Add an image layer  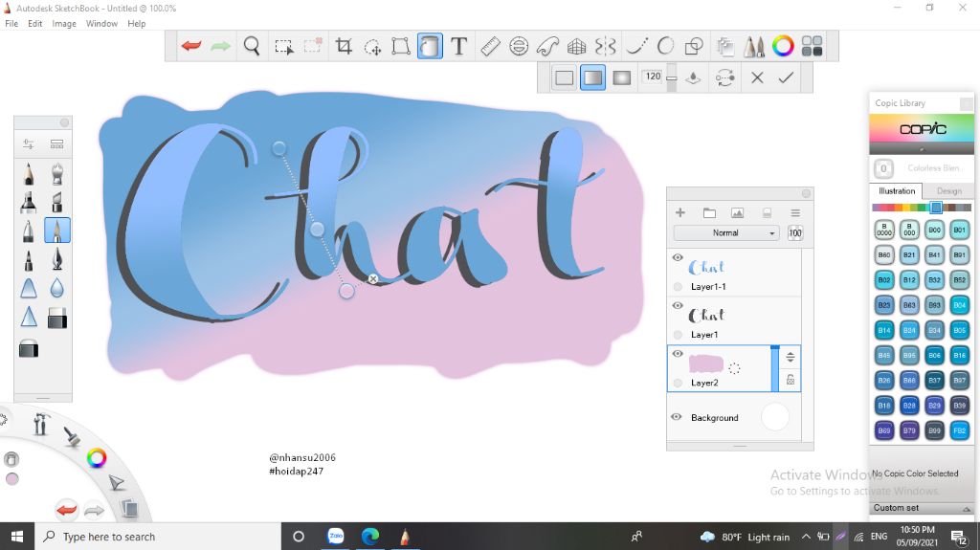pos(738,212)
